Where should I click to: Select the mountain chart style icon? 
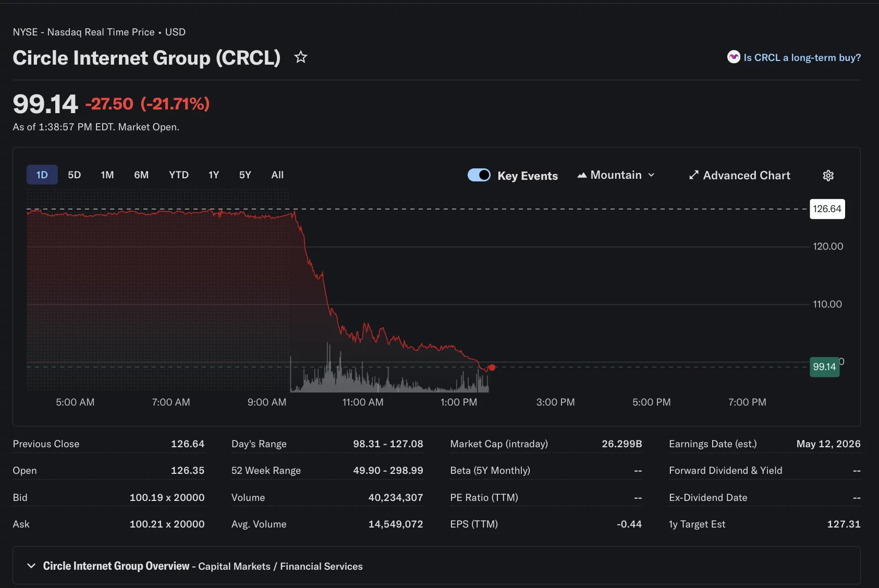pos(582,175)
